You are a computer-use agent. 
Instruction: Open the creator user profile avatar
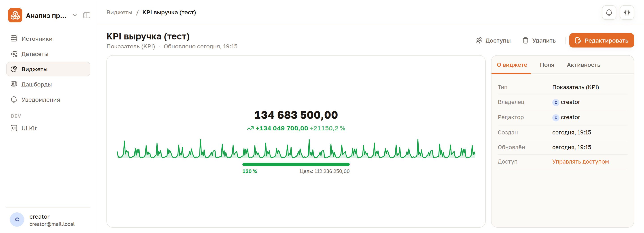(17, 220)
